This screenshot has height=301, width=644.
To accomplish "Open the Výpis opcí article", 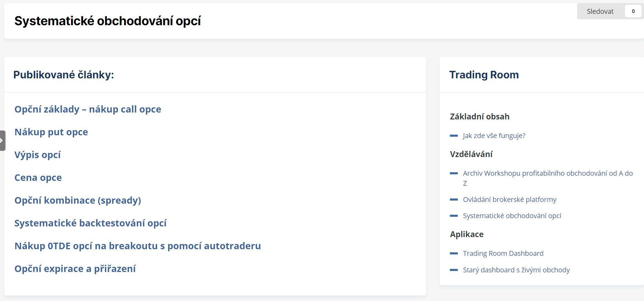I will (38, 155).
